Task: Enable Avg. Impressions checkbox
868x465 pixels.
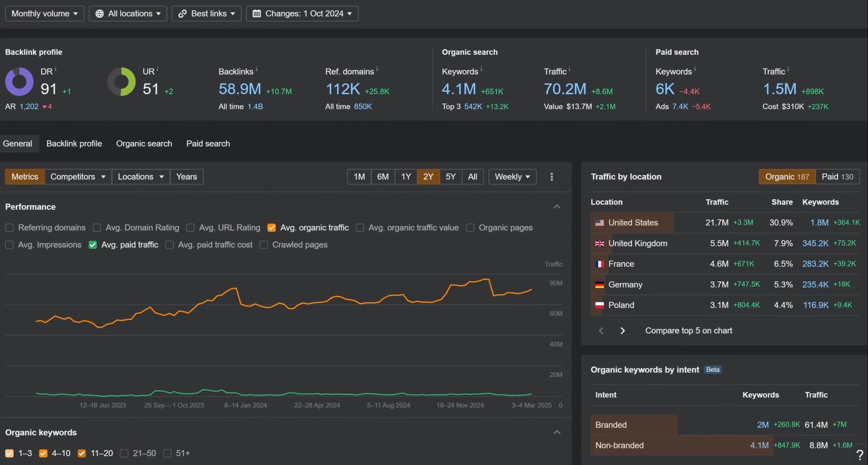Action: 10,245
